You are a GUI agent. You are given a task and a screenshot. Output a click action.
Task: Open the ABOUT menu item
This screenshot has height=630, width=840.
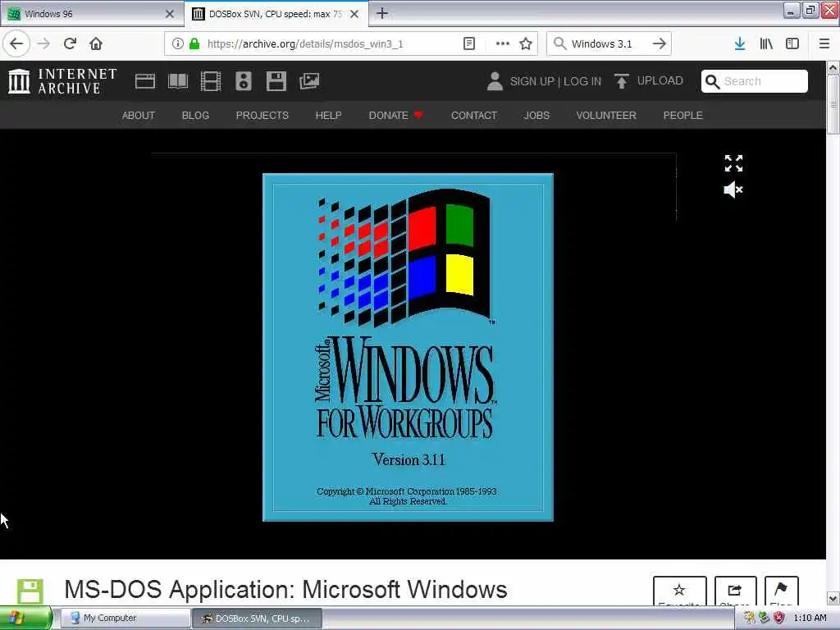pyautogui.click(x=138, y=115)
